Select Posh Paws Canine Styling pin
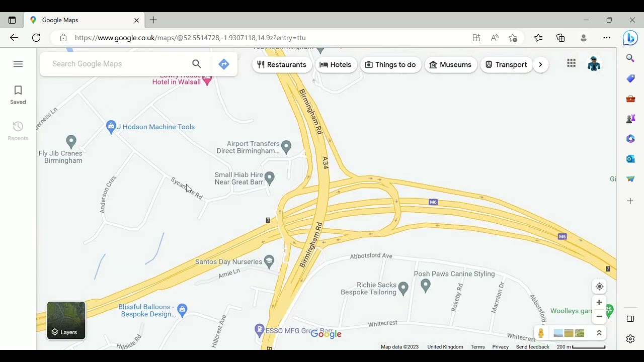 click(426, 286)
